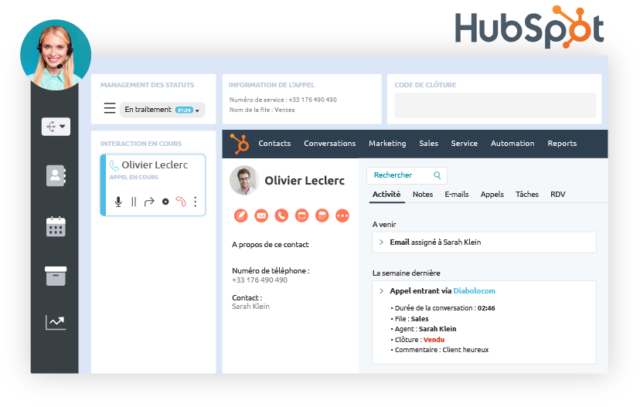Click the code de clôture input field
640x407 pixels.
[x=495, y=105]
